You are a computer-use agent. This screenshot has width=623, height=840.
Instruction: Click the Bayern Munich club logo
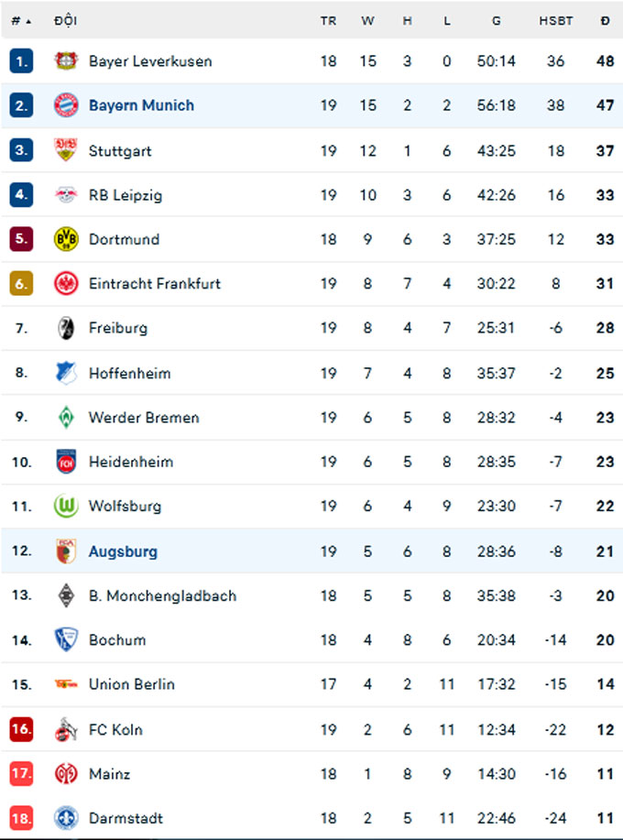pos(66,105)
